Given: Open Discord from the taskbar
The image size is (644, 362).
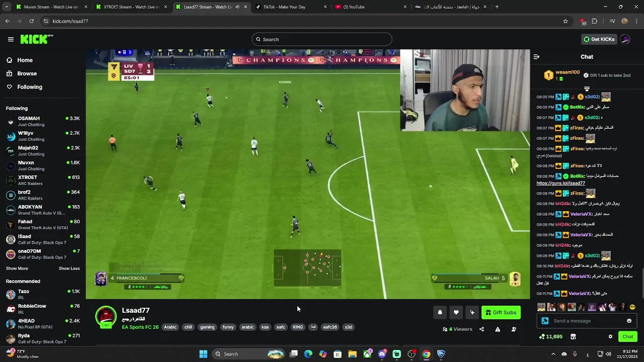Looking at the screenshot, I should (x=382, y=354).
